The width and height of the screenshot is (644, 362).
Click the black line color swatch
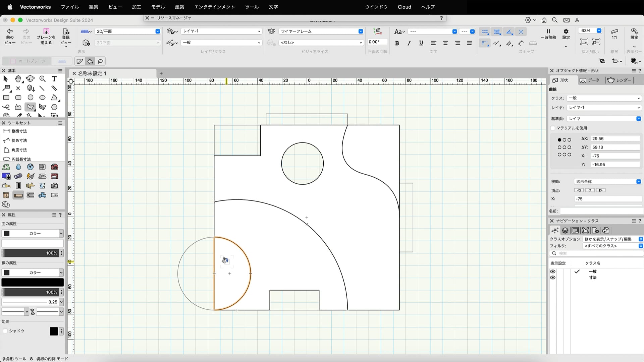pos(33,282)
